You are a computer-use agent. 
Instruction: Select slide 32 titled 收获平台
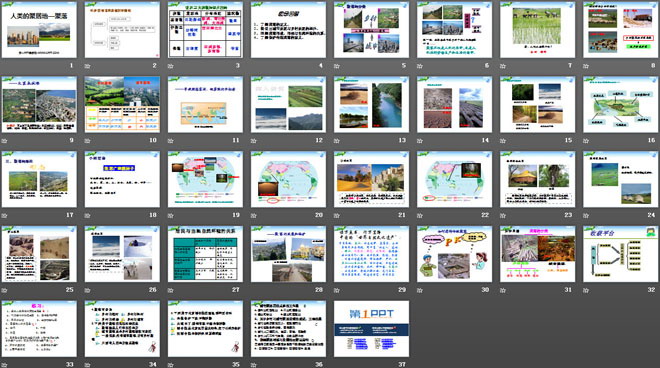(620, 254)
